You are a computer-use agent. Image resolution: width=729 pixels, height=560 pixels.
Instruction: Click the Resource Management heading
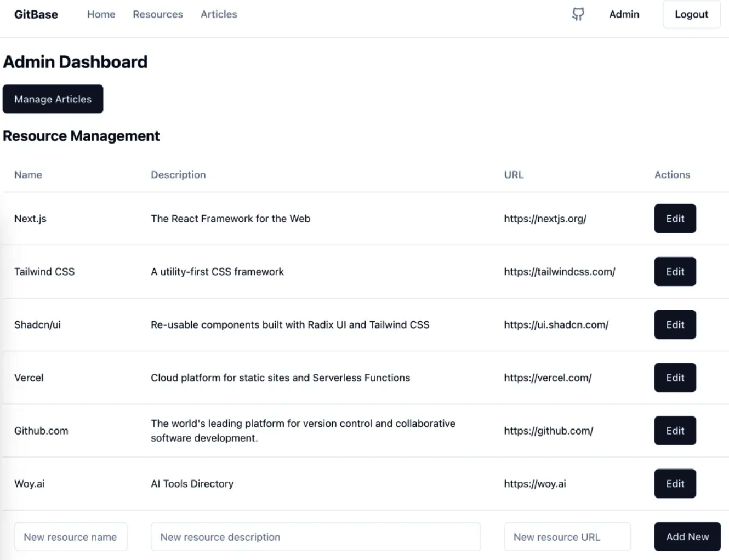point(81,136)
